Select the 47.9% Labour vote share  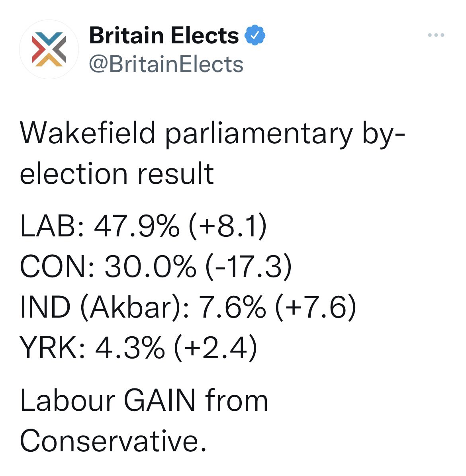(137, 226)
